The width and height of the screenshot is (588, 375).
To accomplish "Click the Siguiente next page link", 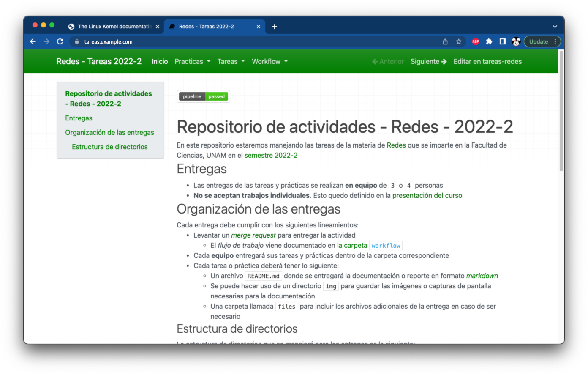I will pos(428,61).
